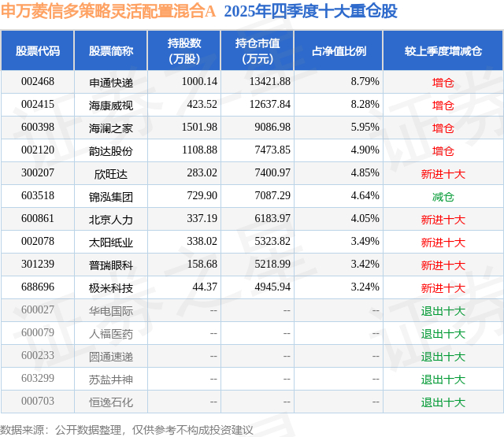The width and height of the screenshot is (504, 437).
Task: Select stock name 苏盐井神
Action: tap(111, 380)
